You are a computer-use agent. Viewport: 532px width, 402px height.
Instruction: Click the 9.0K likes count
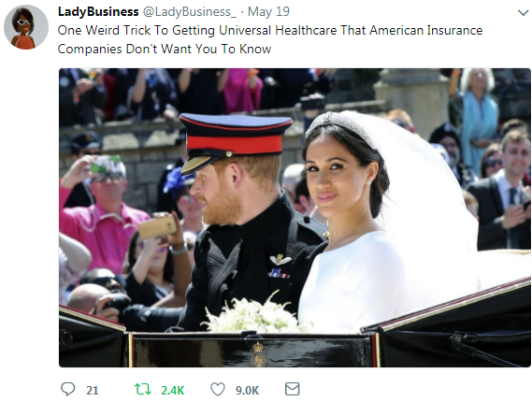[248, 391]
